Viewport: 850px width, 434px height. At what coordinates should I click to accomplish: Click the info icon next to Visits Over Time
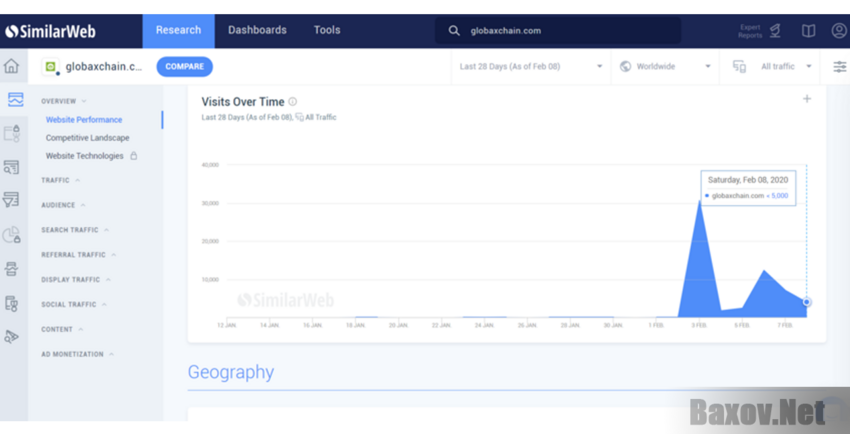(x=293, y=101)
